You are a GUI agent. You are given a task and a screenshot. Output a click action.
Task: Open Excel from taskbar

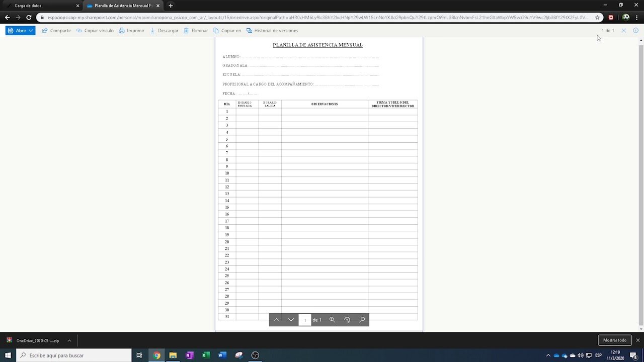pyautogui.click(x=206, y=355)
